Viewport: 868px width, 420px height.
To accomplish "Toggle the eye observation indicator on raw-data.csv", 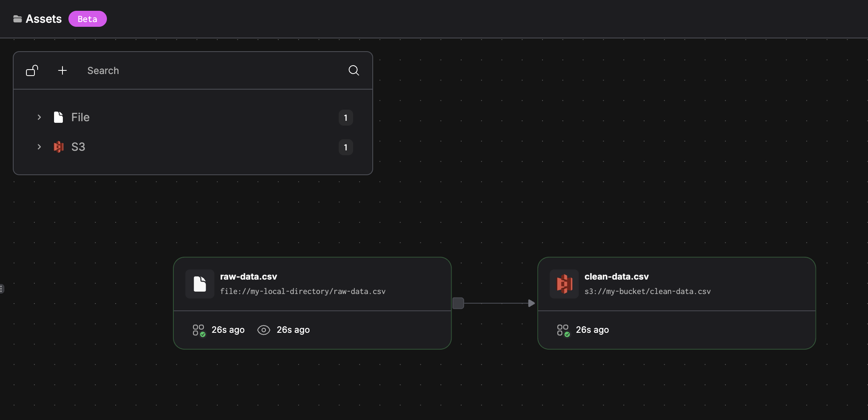I will pos(263,330).
